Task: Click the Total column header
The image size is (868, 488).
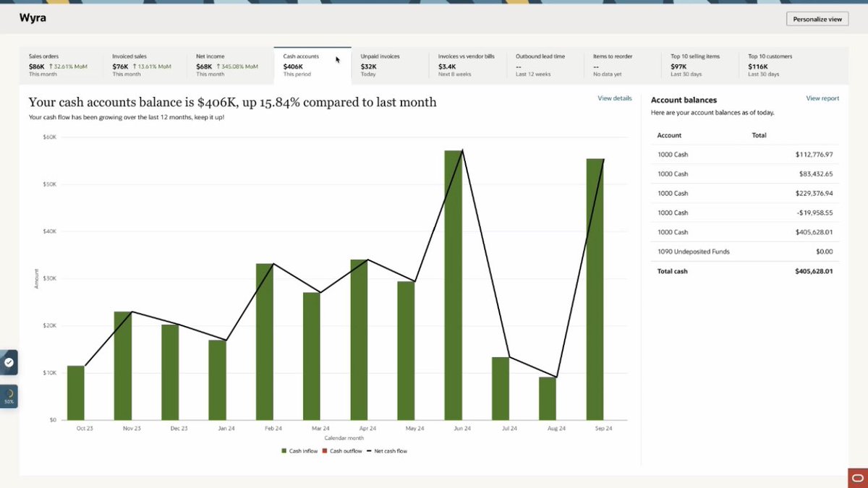Action: (x=759, y=135)
